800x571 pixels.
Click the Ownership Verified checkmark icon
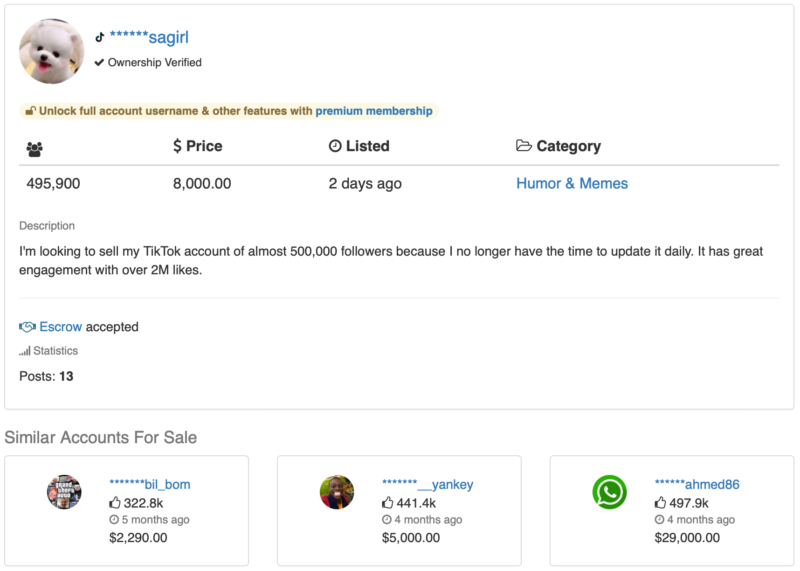[x=99, y=63]
